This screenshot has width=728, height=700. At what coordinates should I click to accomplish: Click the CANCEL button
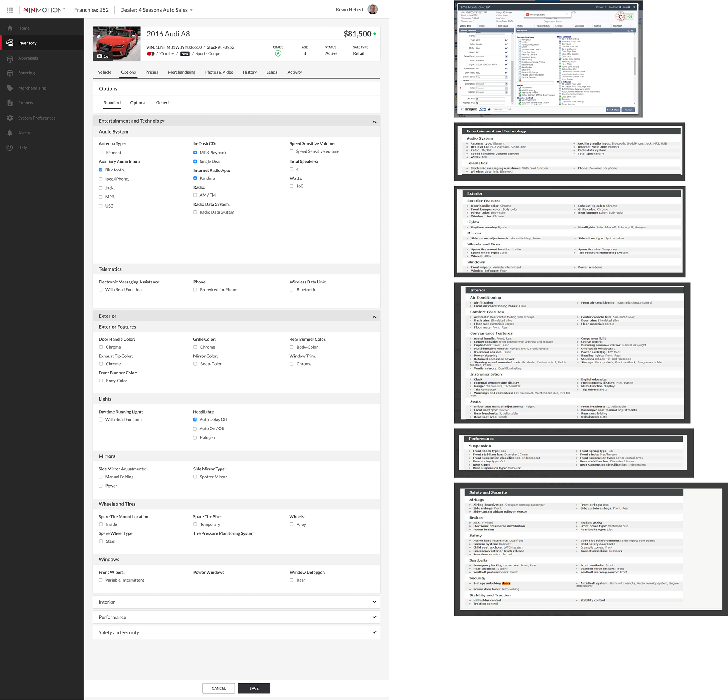click(219, 688)
